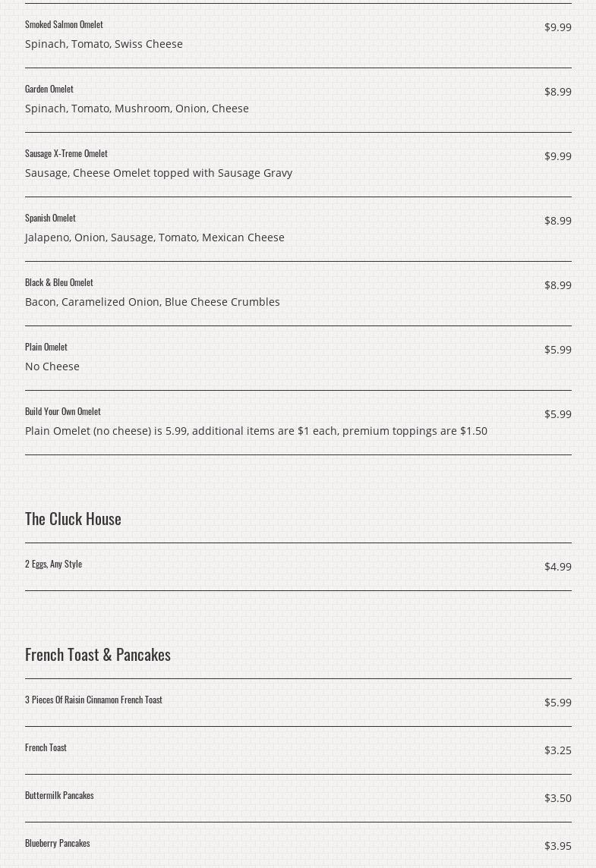Screen dimensions: 596x868
Task: Click the Bacon, Caramelized Onion description text
Action: pyautogui.click(x=153, y=302)
